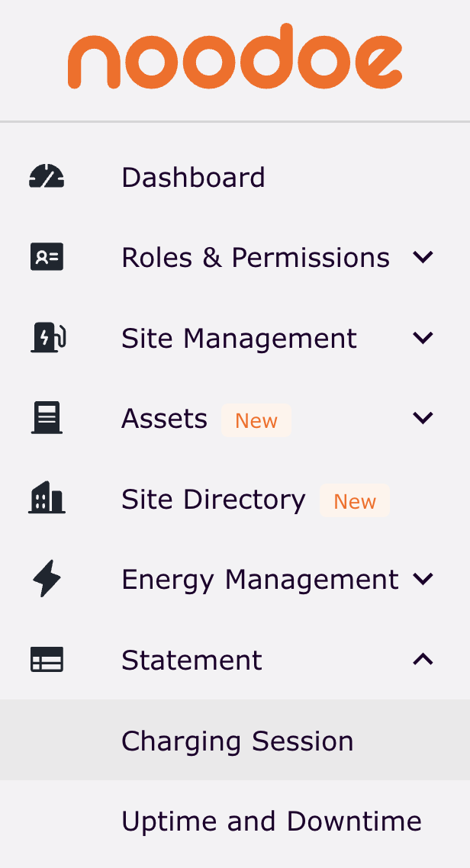Select the Statement menu label
The width and height of the screenshot is (470, 868).
[192, 660]
